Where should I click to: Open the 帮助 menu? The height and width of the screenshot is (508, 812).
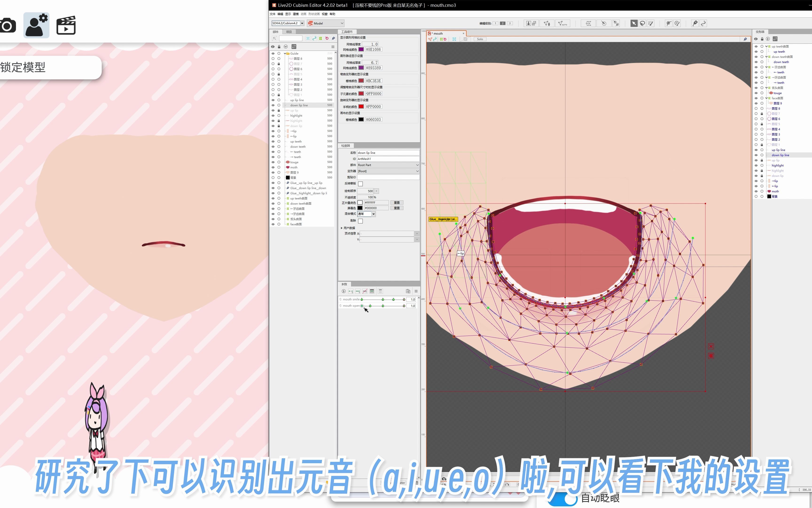coord(332,14)
